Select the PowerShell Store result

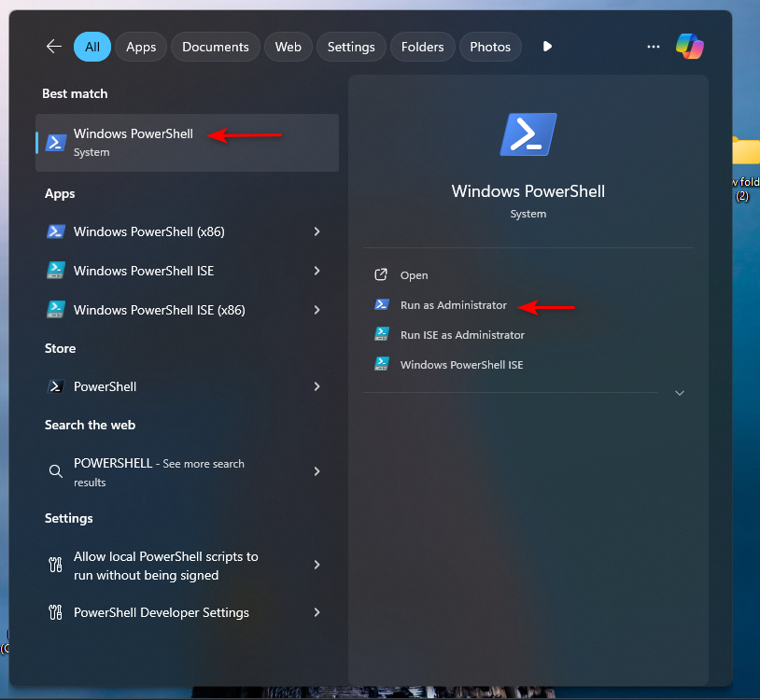tap(187, 386)
